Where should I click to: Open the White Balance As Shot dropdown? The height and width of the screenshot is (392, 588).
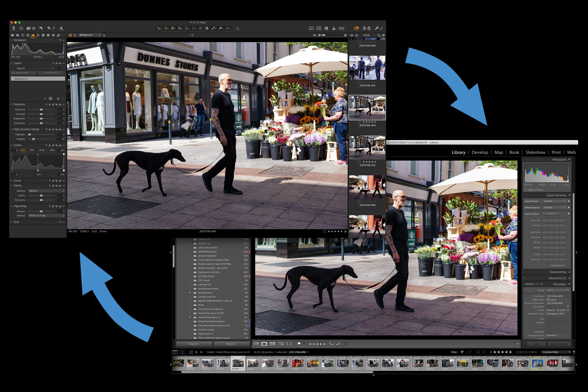[x=554, y=207]
